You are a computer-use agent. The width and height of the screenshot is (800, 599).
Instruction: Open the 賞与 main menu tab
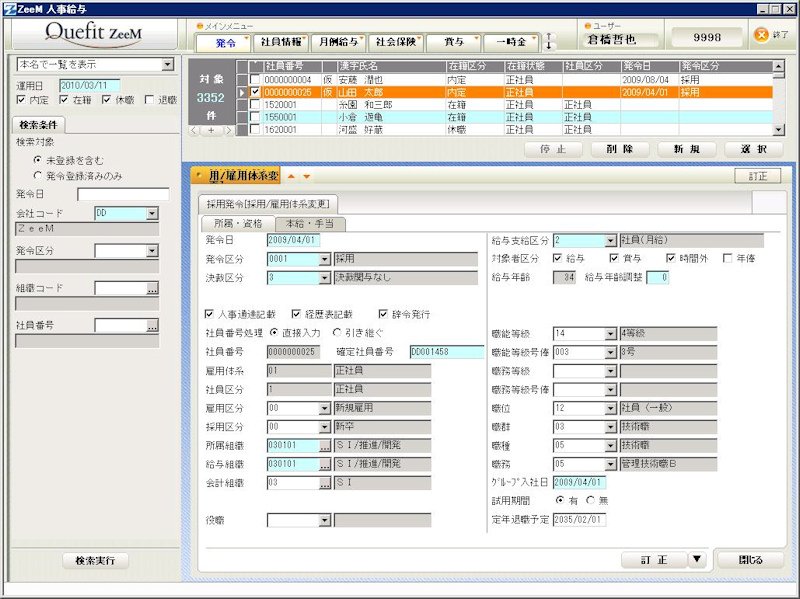(453, 42)
